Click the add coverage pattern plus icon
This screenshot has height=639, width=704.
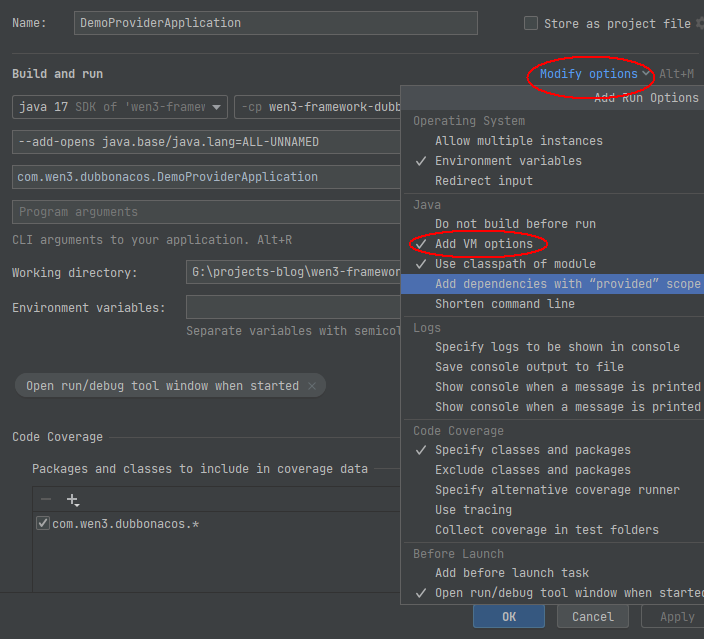(x=73, y=500)
